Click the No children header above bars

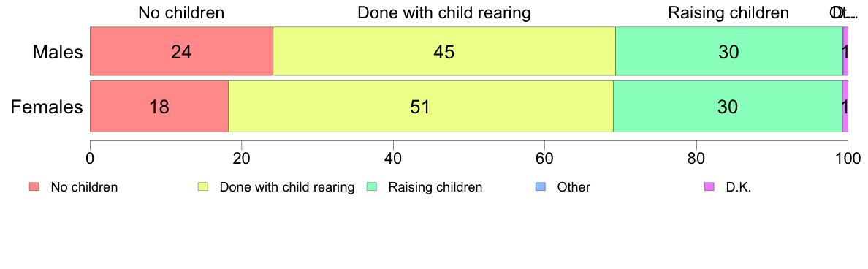[182, 12]
